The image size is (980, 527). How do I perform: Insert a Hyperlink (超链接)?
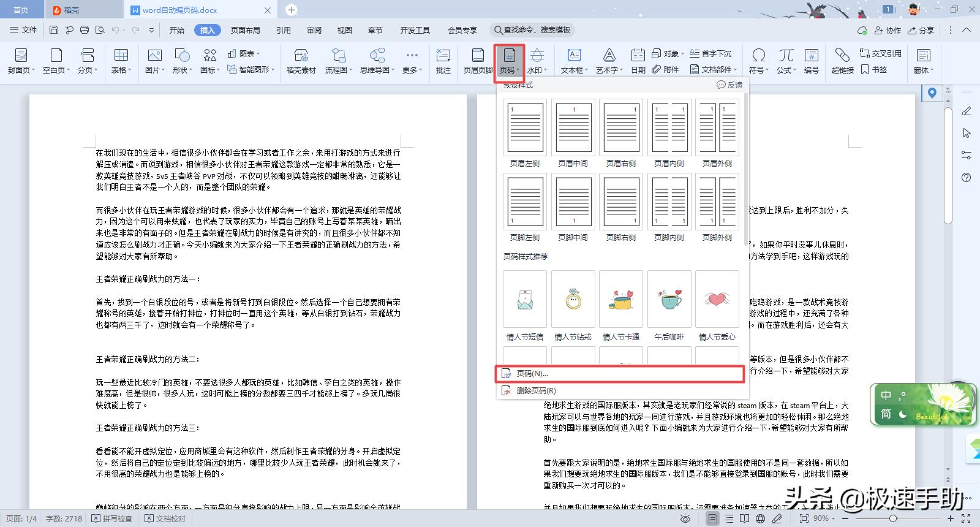point(843,61)
